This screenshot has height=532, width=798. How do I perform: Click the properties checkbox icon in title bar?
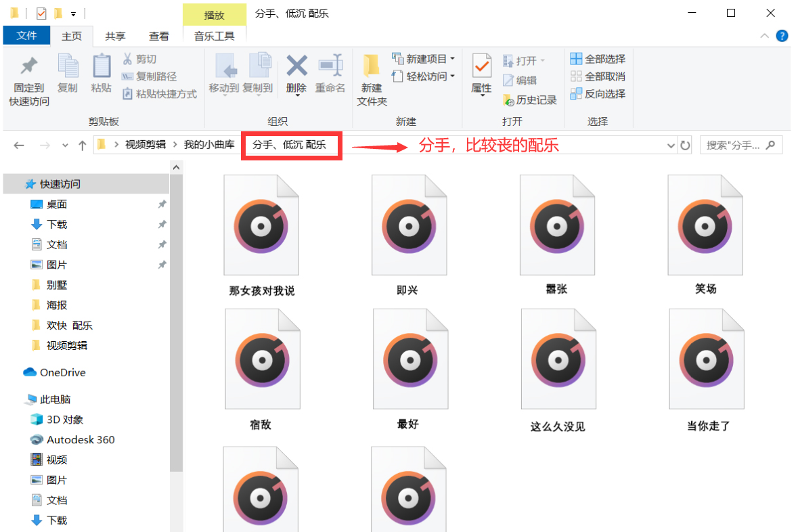coord(42,14)
